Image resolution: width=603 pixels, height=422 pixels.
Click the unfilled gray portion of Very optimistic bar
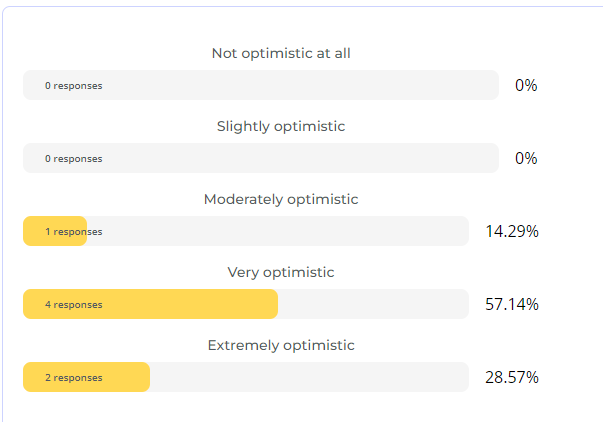[x=372, y=304]
